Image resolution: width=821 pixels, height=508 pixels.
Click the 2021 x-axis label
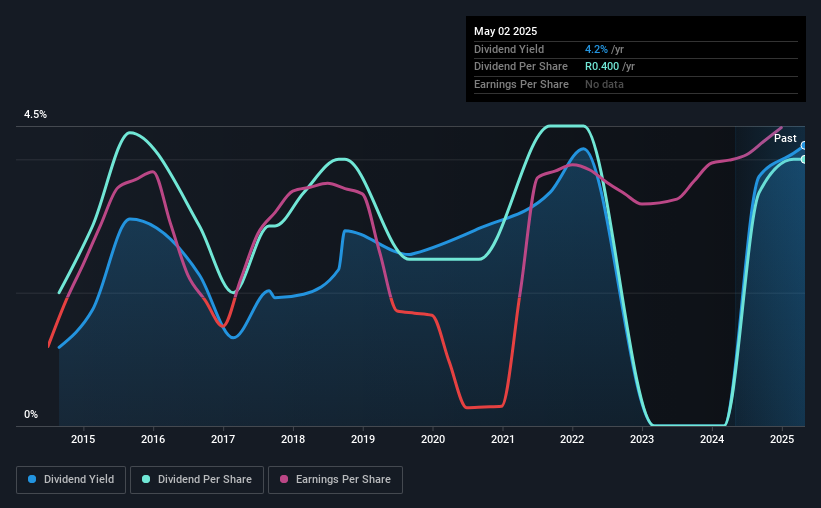tap(503, 439)
